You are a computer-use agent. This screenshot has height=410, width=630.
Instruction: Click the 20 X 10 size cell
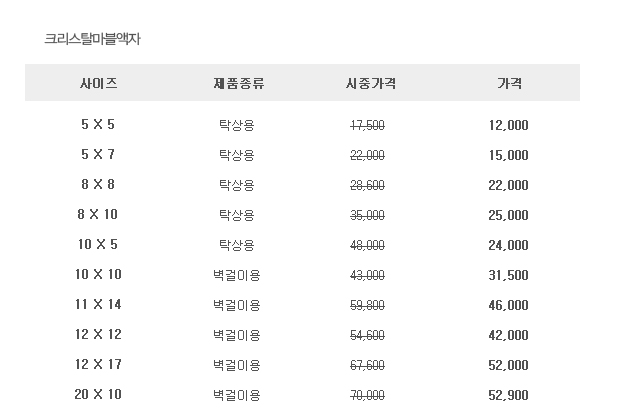click(x=98, y=394)
